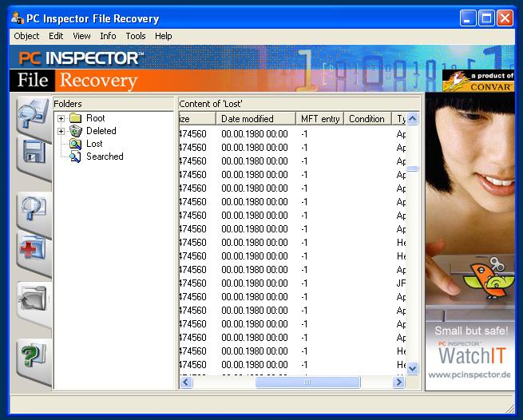Click the www.pcinspector.de link
The width and height of the screenshot is (523, 420).
point(470,375)
